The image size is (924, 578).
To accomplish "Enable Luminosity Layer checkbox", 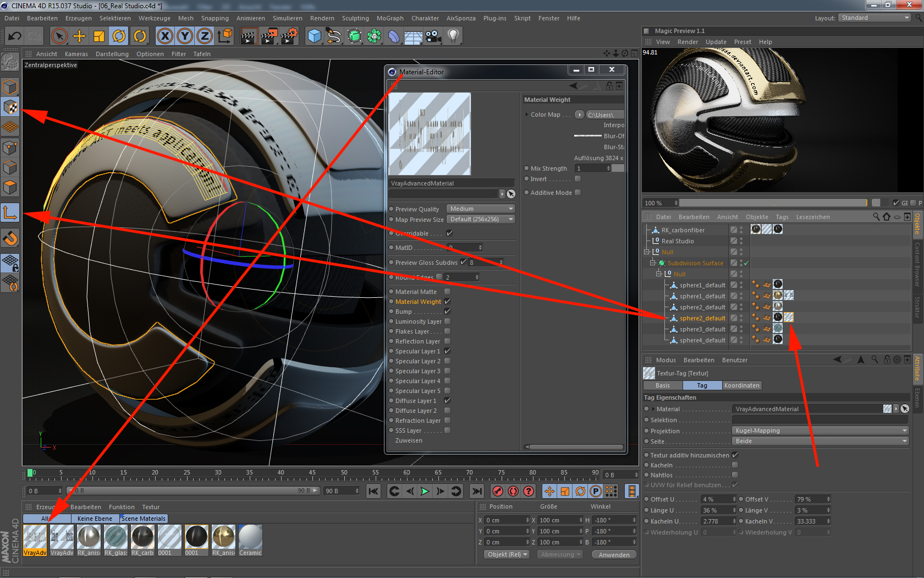I will click(x=447, y=321).
